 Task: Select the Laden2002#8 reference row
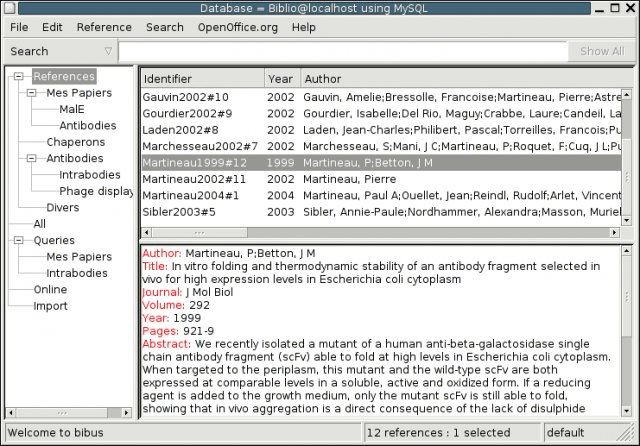[382, 130]
